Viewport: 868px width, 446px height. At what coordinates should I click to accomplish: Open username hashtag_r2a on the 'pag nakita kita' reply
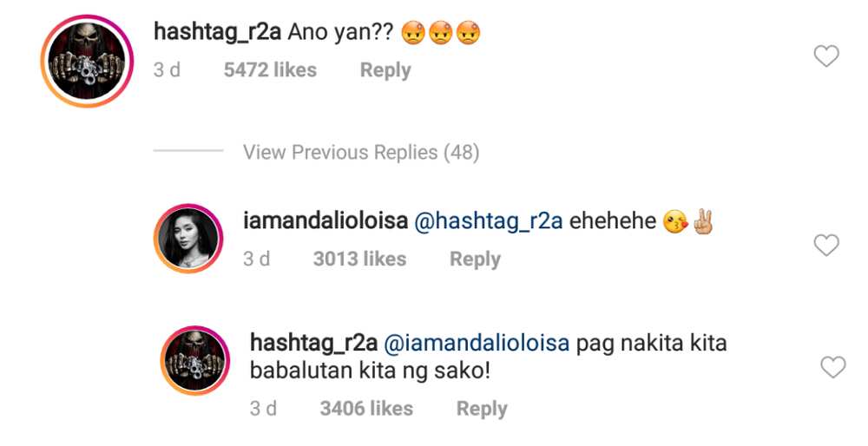point(314,343)
